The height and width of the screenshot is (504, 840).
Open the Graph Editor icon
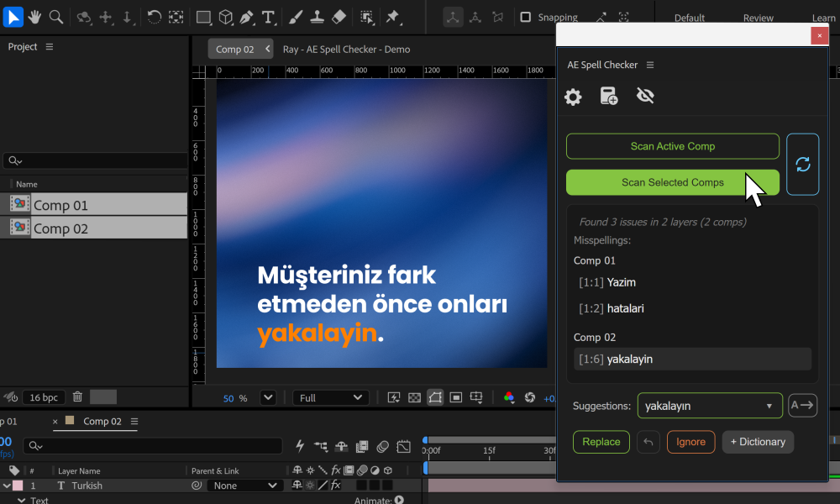pos(403,445)
